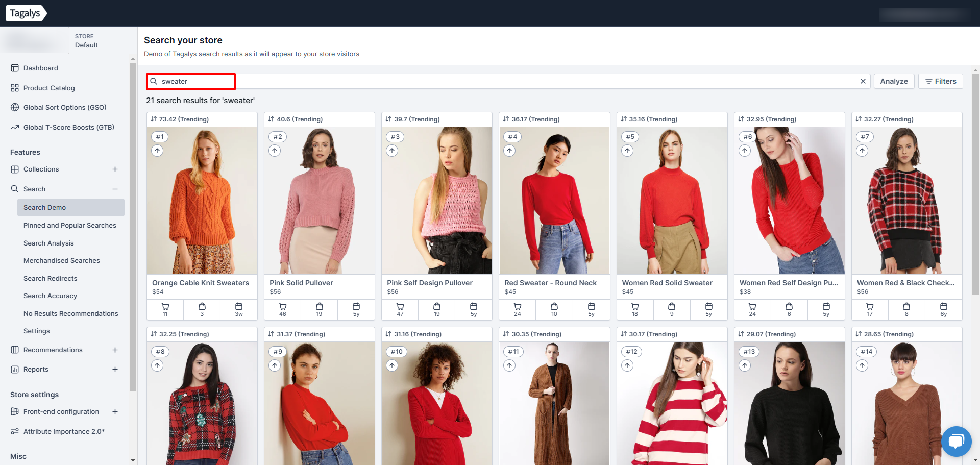Click sort icon beside 40.6 (Trending)
The height and width of the screenshot is (465, 980).
coord(271,119)
